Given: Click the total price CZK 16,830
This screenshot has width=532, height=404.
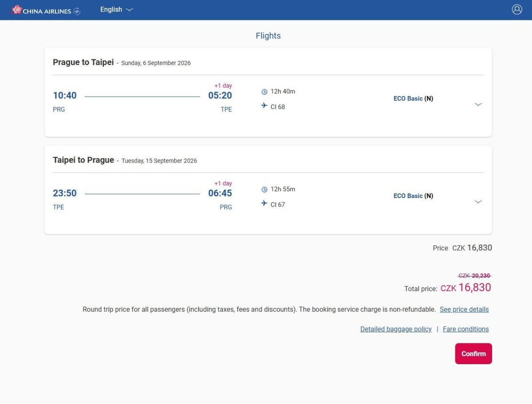Looking at the screenshot, I should (465, 288).
